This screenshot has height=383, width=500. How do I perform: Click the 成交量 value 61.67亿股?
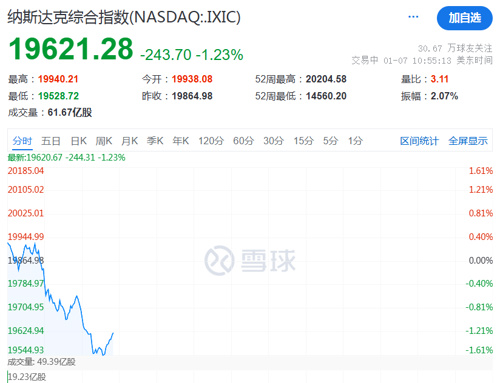click(70, 112)
